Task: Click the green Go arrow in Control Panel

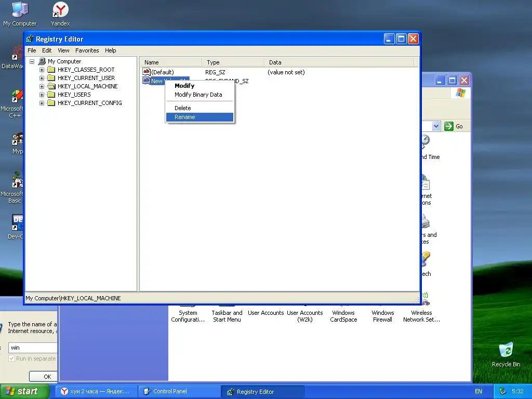Action: (448, 126)
